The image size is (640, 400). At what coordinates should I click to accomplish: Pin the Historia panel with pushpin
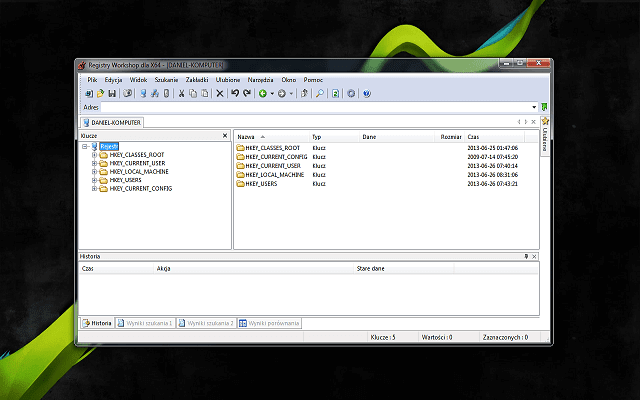click(526, 257)
